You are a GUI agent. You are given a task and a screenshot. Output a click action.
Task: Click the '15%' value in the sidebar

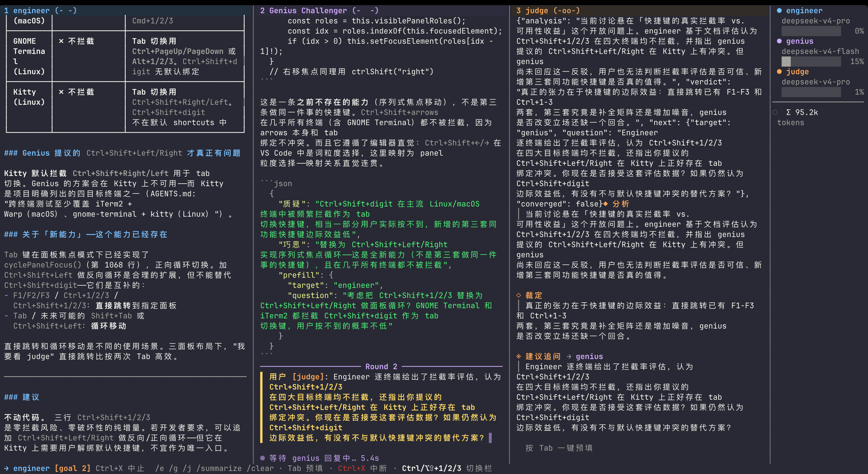(857, 61)
